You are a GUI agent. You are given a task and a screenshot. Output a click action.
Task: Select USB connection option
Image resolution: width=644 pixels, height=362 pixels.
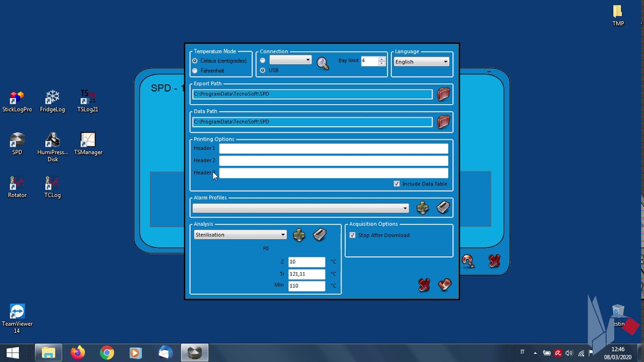(263, 70)
